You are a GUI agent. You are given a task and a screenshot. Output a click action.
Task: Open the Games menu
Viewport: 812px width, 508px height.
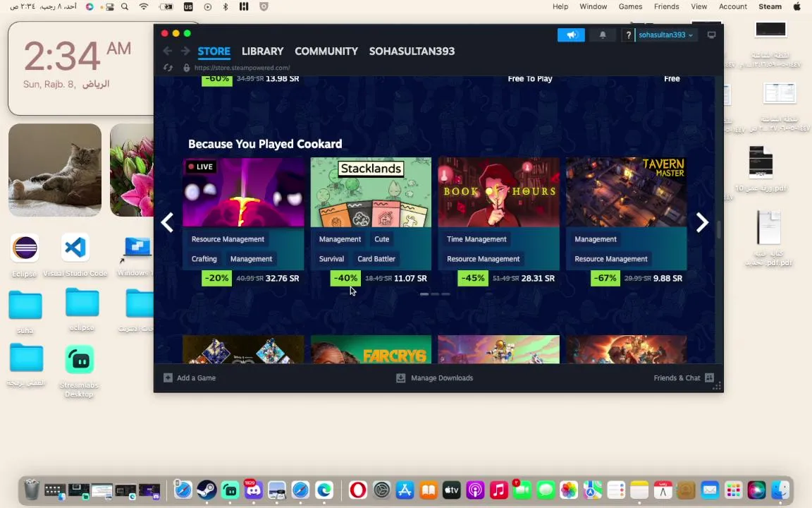[x=630, y=7]
